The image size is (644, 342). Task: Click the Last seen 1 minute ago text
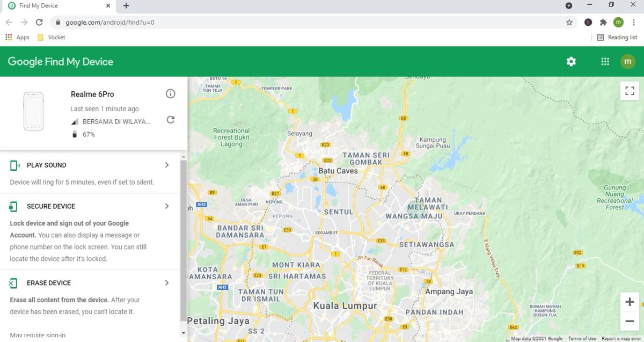pyautogui.click(x=105, y=109)
